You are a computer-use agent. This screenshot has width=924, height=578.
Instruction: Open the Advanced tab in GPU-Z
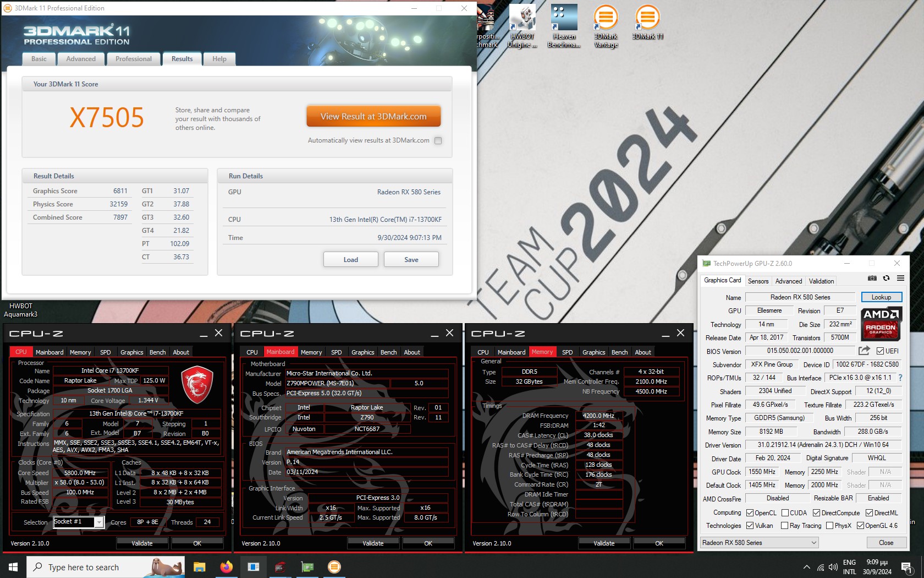(789, 281)
